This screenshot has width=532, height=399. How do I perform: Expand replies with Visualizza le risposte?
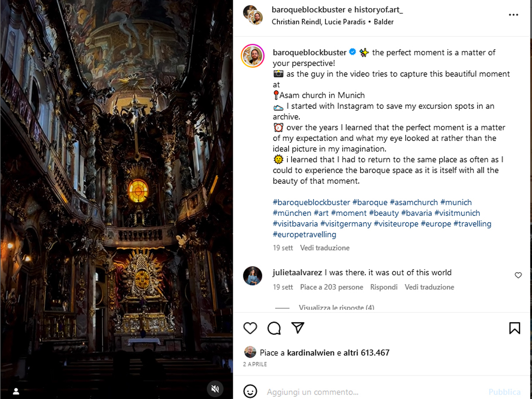pos(336,308)
